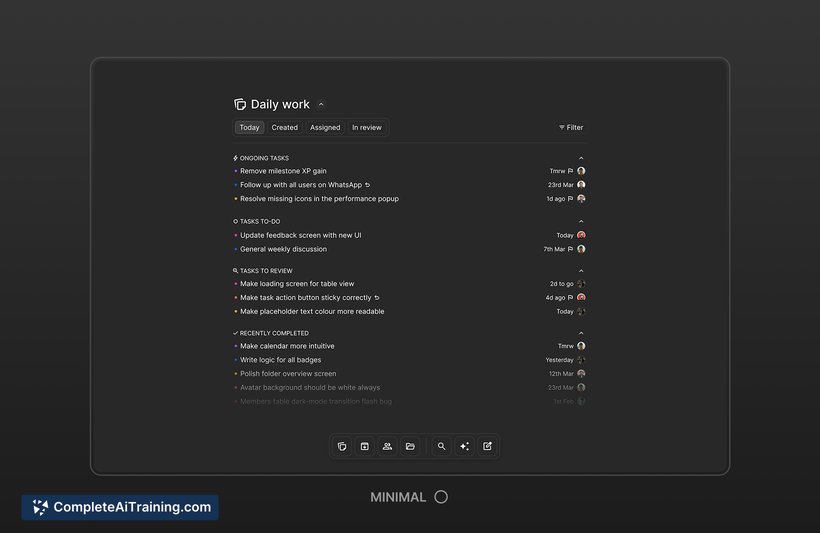The width and height of the screenshot is (820, 533).
Task: Click recurring icon beside Make task action button sticky
Action: pyautogui.click(x=377, y=298)
